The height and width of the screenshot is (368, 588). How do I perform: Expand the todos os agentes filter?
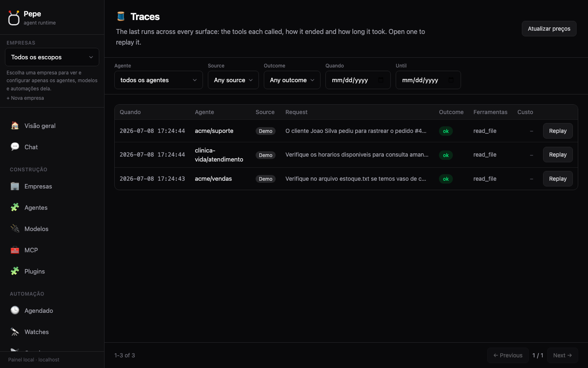click(x=158, y=80)
